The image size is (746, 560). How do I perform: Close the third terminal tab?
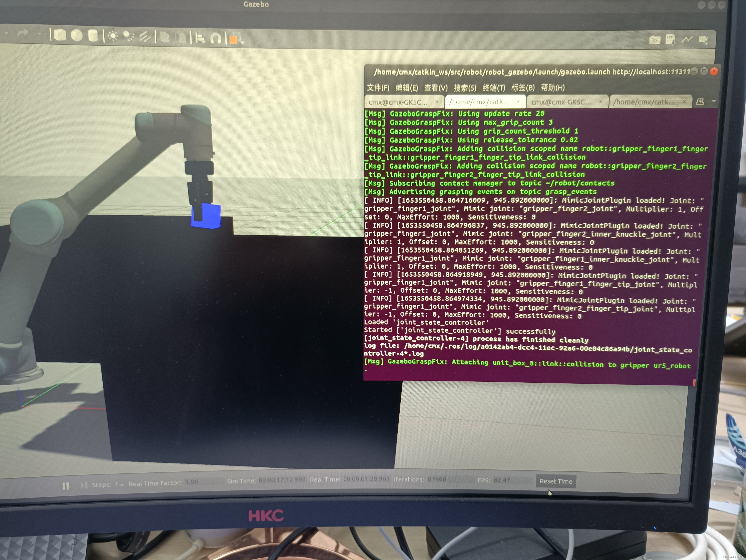point(601,101)
